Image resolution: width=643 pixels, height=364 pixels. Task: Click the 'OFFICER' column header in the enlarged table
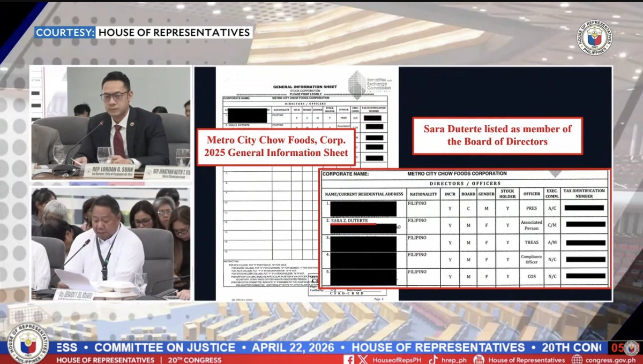pos(531,193)
